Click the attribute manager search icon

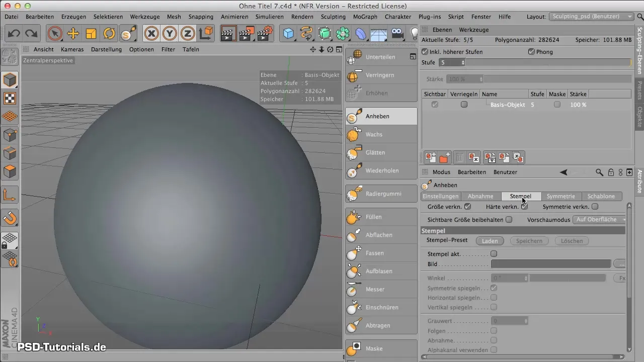(599, 172)
